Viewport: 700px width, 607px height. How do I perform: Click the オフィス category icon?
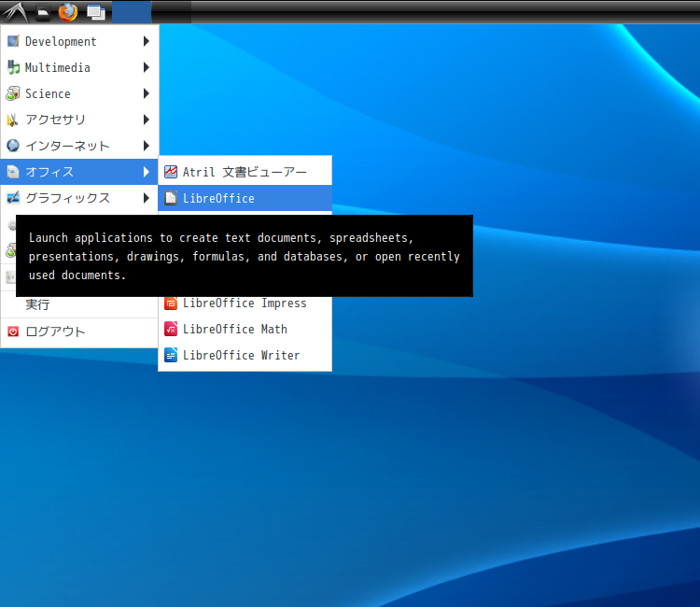pos(13,172)
